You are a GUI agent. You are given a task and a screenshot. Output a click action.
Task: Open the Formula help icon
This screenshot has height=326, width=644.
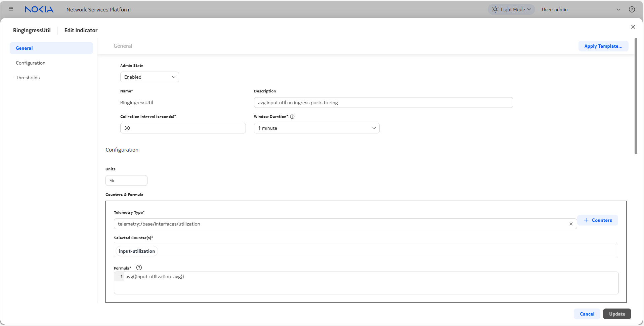click(139, 268)
